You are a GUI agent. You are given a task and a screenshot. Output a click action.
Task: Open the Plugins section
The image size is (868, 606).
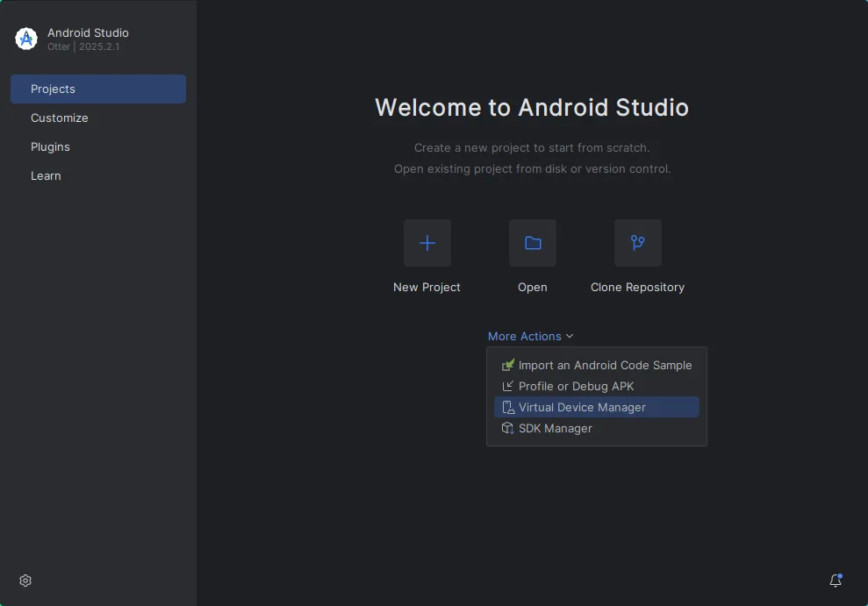[x=50, y=146]
